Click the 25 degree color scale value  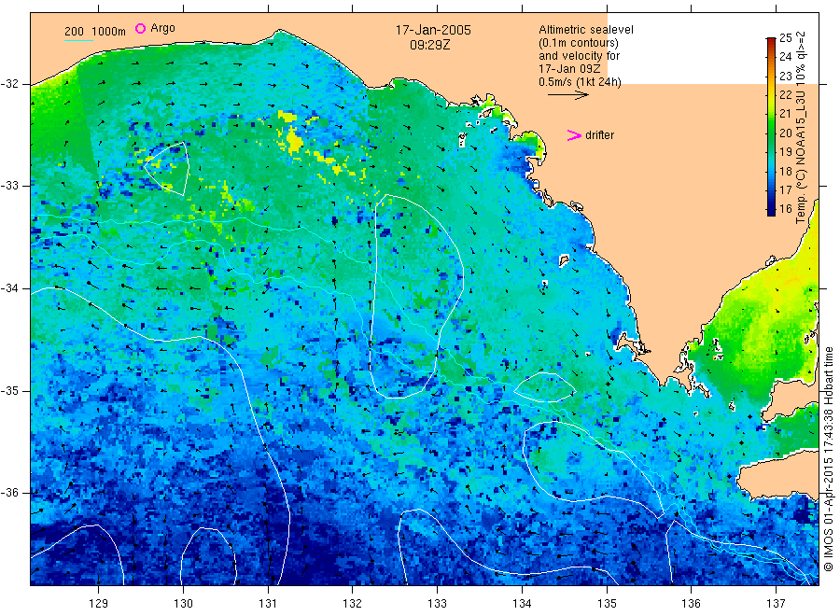coord(785,37)
